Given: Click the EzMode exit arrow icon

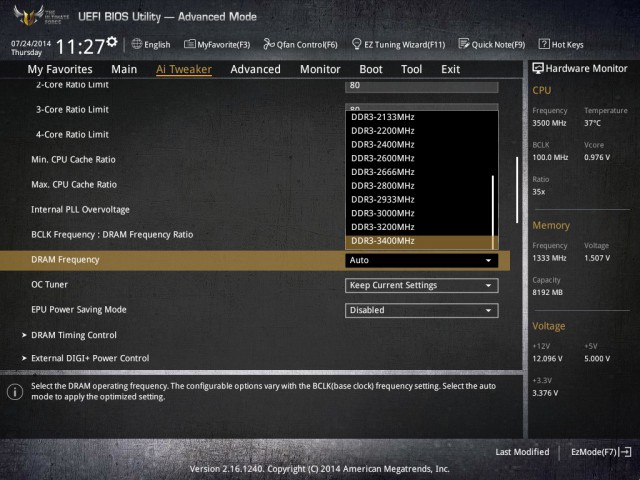Looking at the screenshot, I should click(x=625, y=452).
